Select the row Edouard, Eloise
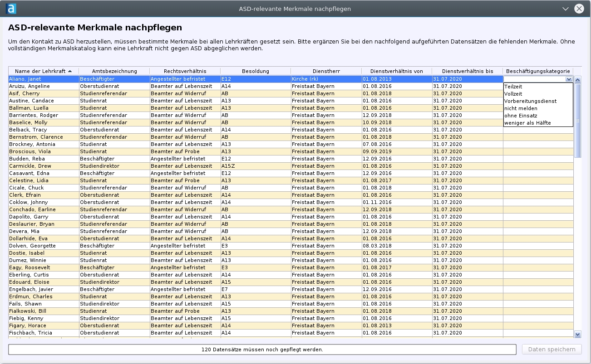Image resolution: width=591 pixels, height=364 pixels. 291,282
